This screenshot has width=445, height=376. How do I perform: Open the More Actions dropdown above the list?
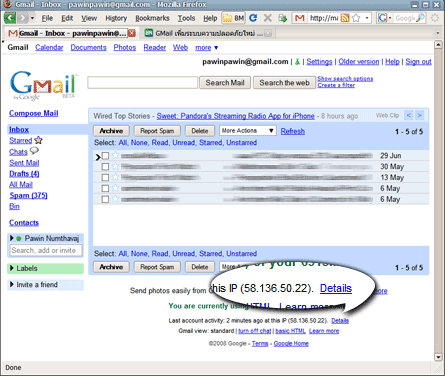coord(248,131)
